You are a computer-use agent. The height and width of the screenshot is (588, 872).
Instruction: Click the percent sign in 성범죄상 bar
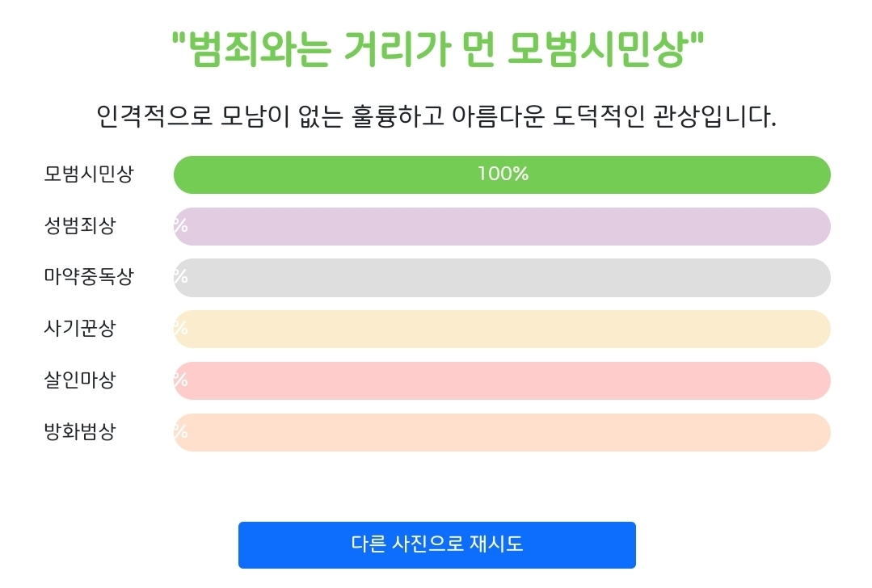pos(181,225)
